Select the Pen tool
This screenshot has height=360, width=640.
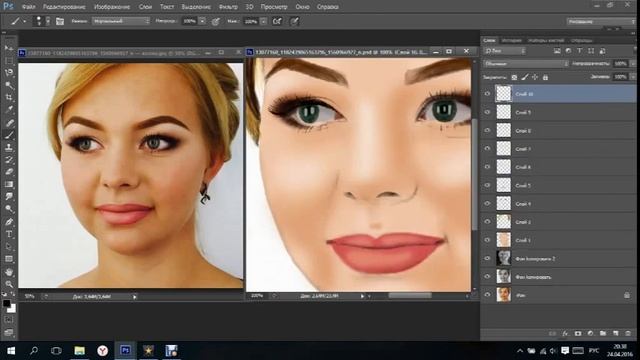point(9,222)
